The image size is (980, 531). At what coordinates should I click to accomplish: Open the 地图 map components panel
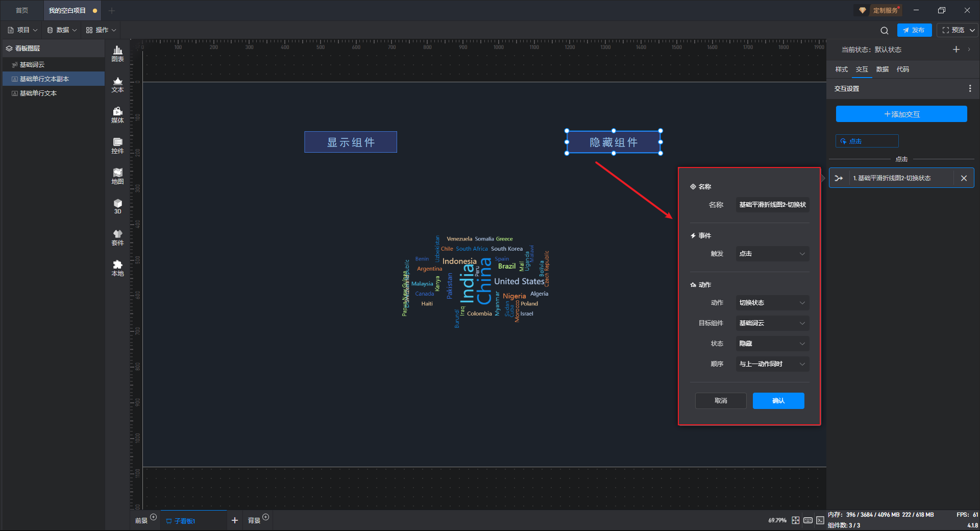pyautogui.click(x=117, y=176)
